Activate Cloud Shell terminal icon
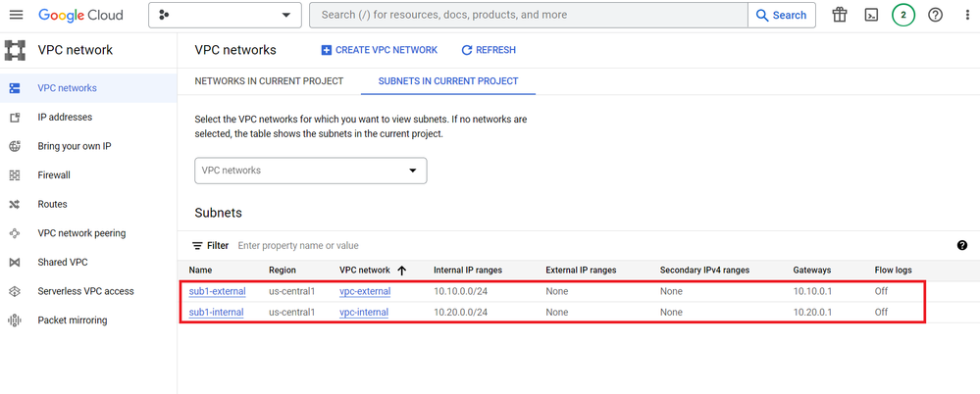980x394 pixels. tap(870, 15)
